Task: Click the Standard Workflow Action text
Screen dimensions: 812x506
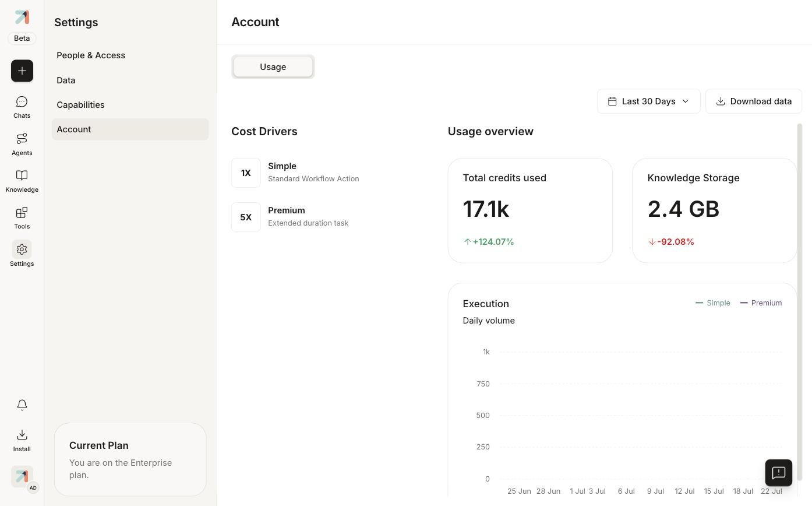Action: point(313,179)
